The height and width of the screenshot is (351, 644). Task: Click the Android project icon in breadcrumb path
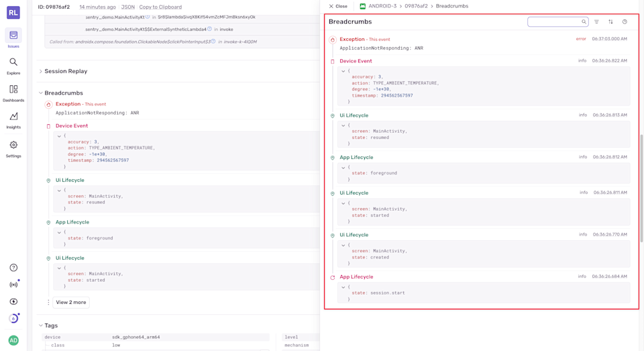pos(362,6)
